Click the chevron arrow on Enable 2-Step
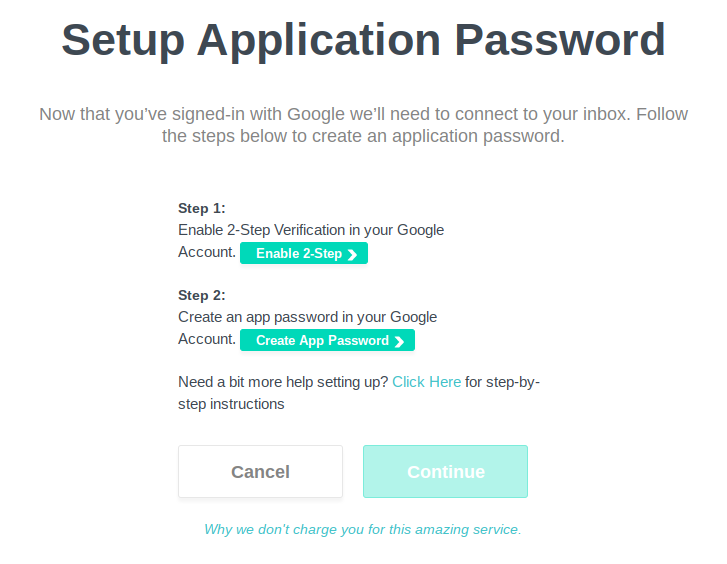 pos(353,254)
